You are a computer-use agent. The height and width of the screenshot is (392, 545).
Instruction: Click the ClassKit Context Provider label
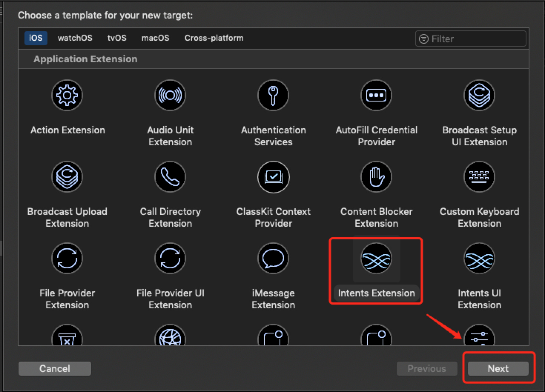click(x=273, y=217)
